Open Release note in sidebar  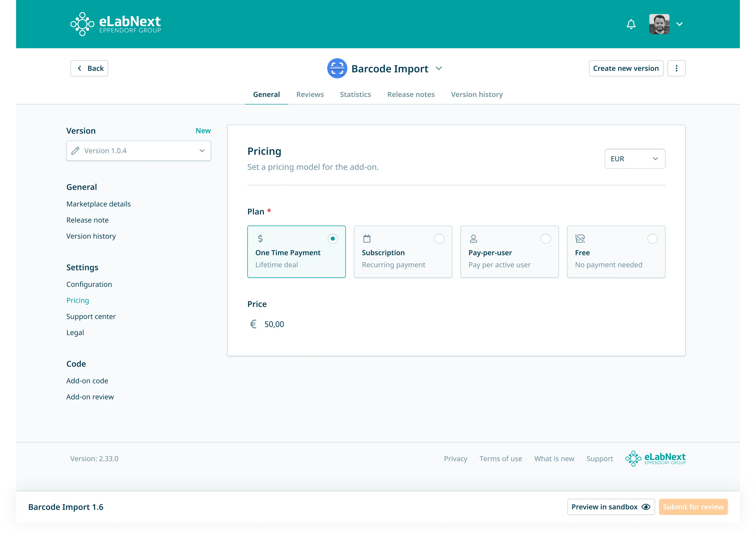[x=87, y=220]
